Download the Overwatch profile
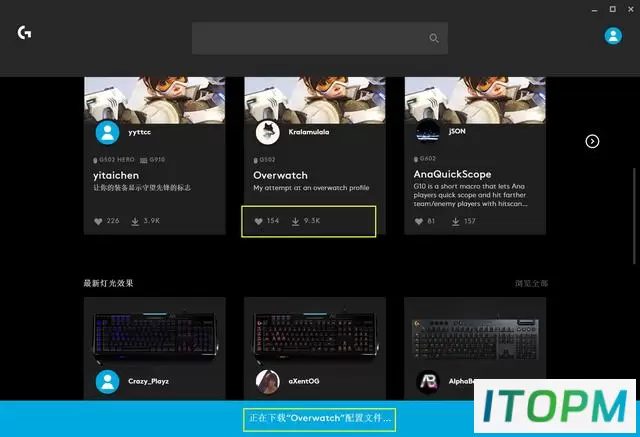640x437 pixels. pos(296,221)
